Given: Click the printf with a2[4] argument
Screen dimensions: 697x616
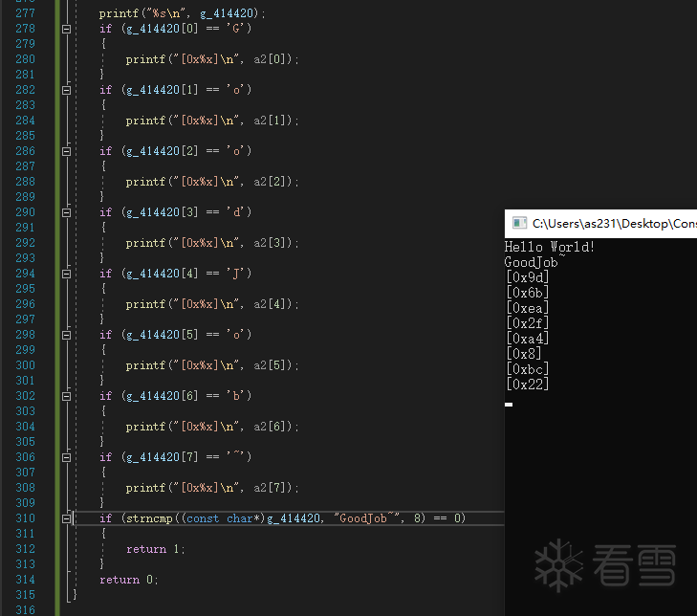Looking at the screenshot, I should (212, 304).
